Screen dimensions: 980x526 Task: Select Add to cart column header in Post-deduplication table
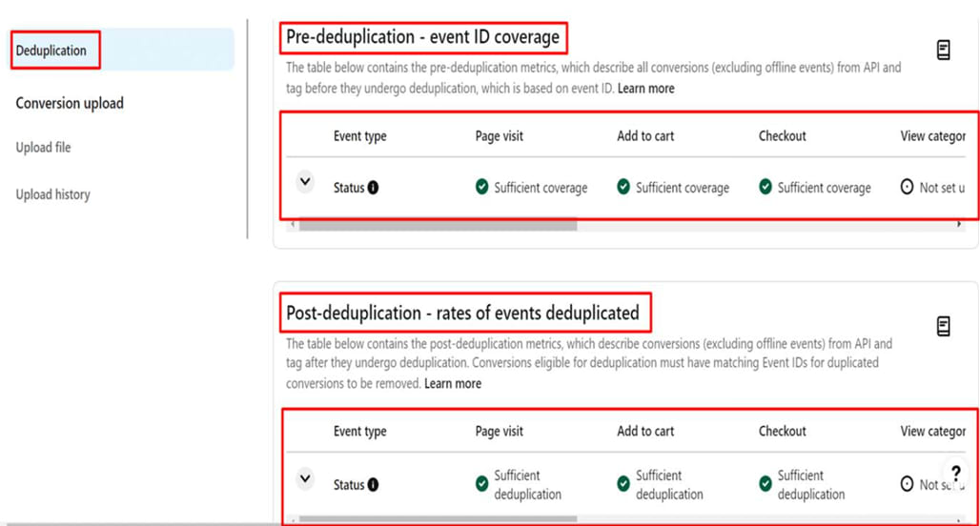tap(645, 431)
